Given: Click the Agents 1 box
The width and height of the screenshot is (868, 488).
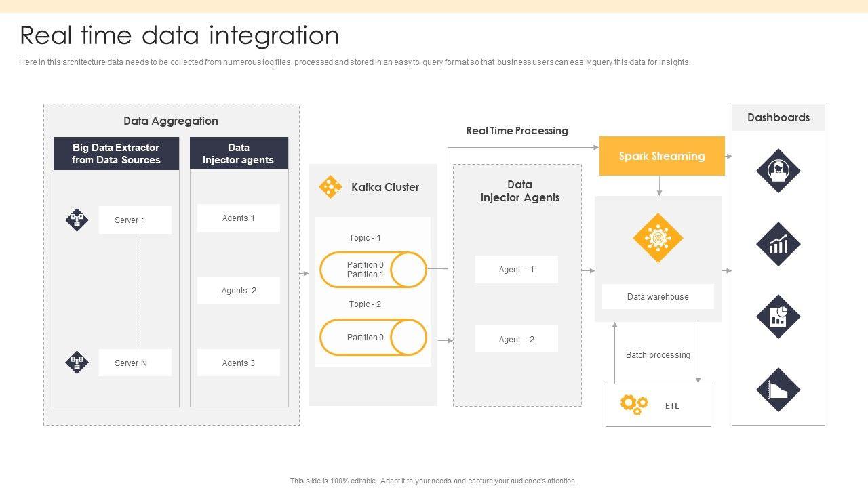Looking at the screenshot, I should tap(239, 218).
